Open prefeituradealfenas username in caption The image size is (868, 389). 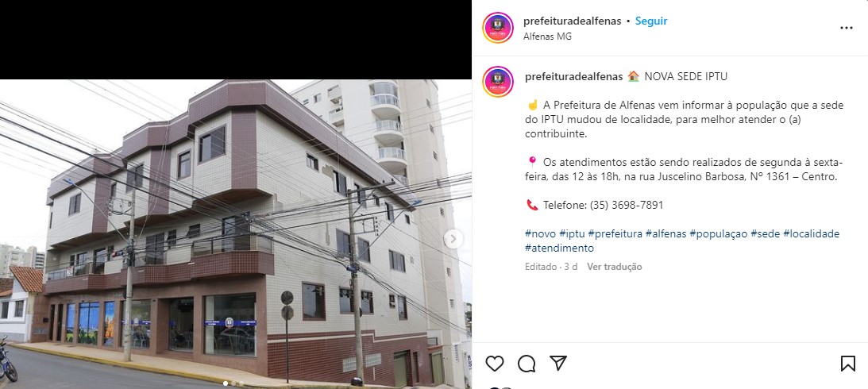tap(573, 76)
